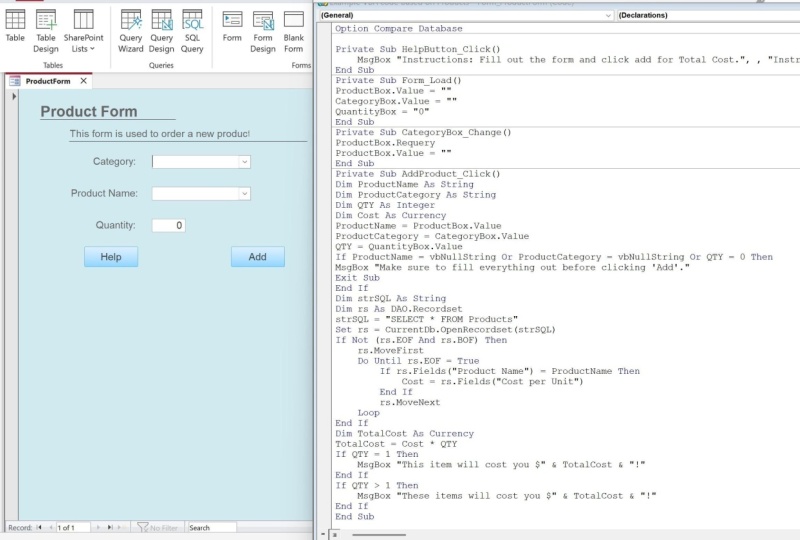Click the 'If QTY > 1 Then' line

click(377, 485)
